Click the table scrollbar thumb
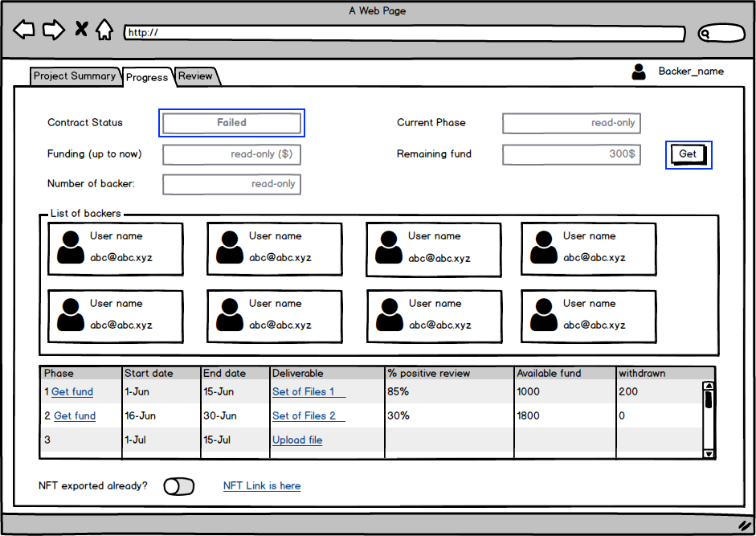Viewport: 756px width, 536px height. point(709,399)
